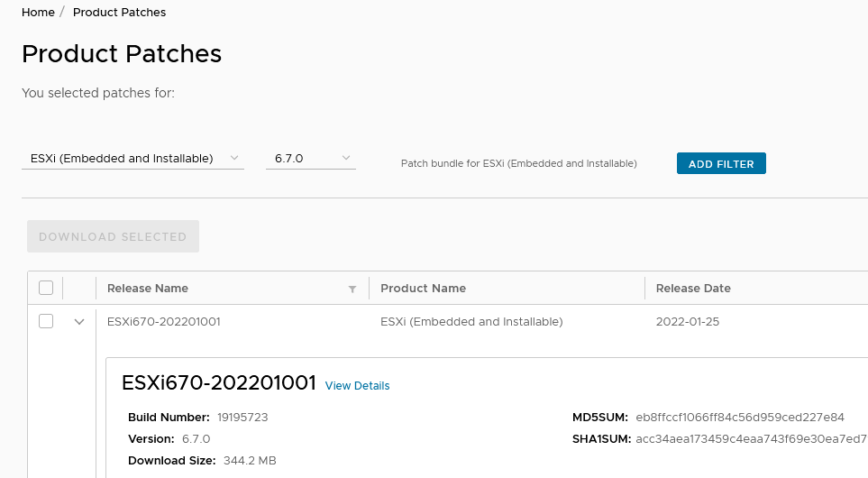Click the 344.2 MB download size value
The image size is (868, 478).
pyautogui.click(x=250, y=460)
